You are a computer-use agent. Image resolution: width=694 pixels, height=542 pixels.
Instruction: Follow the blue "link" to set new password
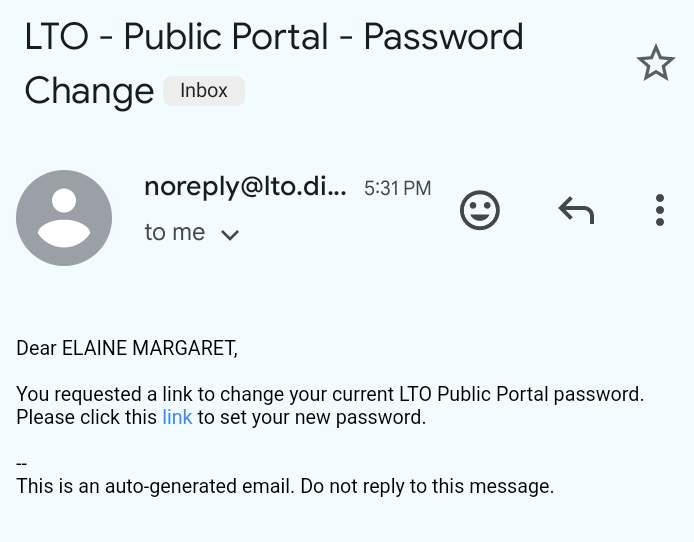(177, 418)
